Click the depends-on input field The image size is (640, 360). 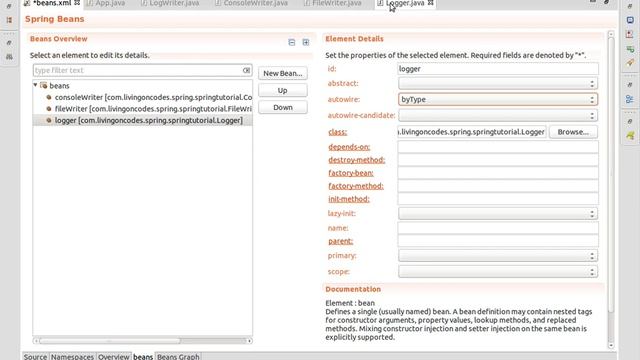tap(498, 147)
